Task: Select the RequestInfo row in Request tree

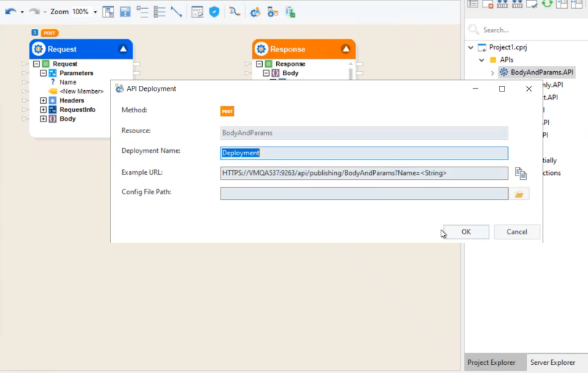Action: (x=77, y=109)
